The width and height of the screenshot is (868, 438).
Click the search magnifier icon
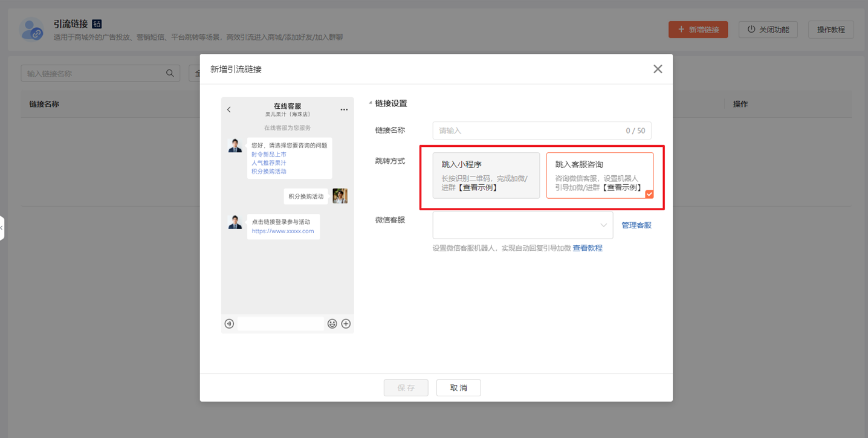170,74
